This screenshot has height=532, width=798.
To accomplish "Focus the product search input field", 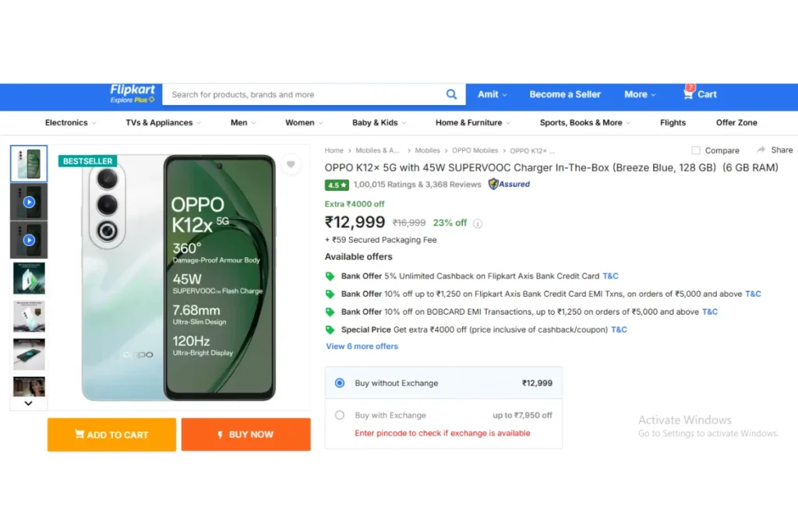I will [x=305, y=94].
